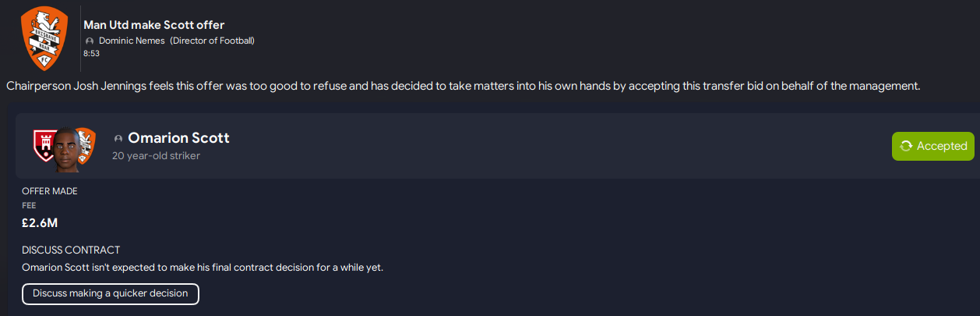Click the '20 year-old striker' description
Screen dimensions: 980x316
(x=156, y=156)
